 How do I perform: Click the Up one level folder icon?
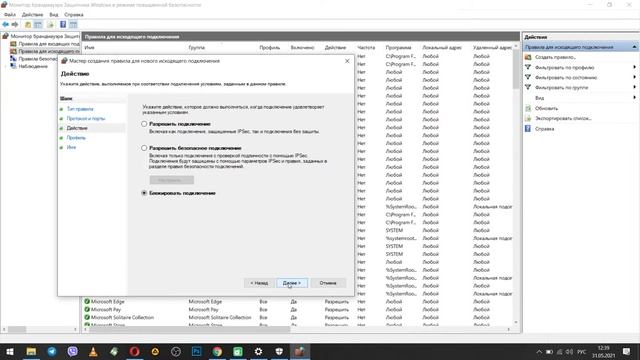tap(28, 24)
